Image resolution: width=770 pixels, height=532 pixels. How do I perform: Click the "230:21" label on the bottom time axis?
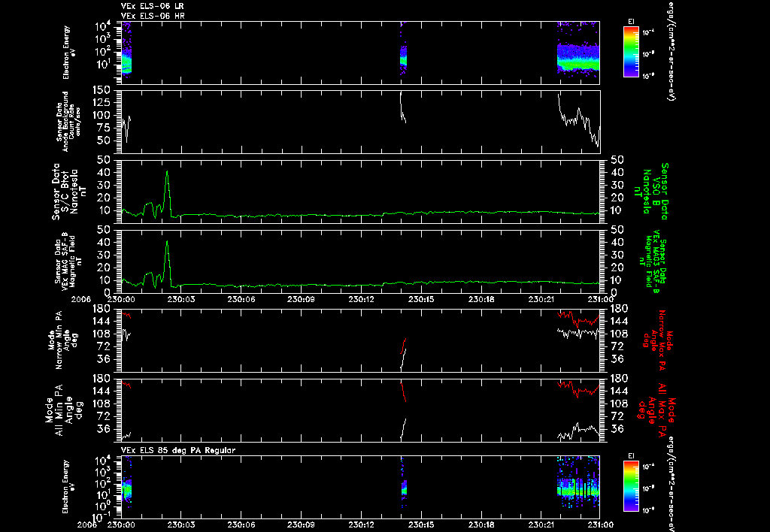coord(541,524)
